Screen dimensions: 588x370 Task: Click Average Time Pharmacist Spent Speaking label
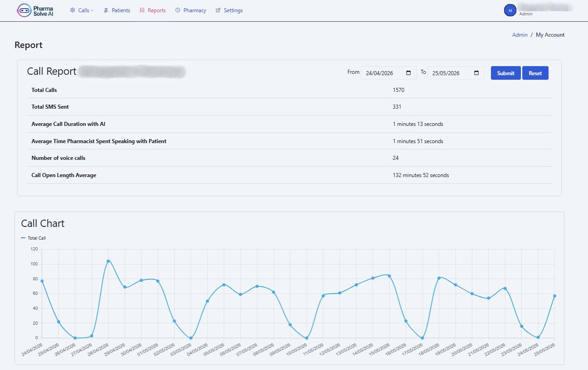coord(99,141)
